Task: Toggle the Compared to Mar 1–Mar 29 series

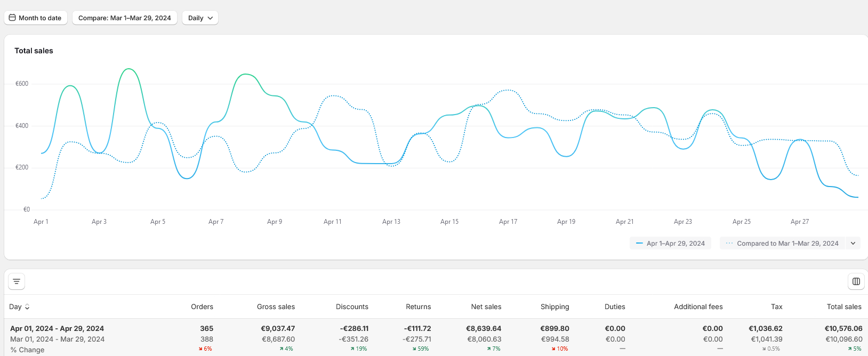Action: pos(782,244)
